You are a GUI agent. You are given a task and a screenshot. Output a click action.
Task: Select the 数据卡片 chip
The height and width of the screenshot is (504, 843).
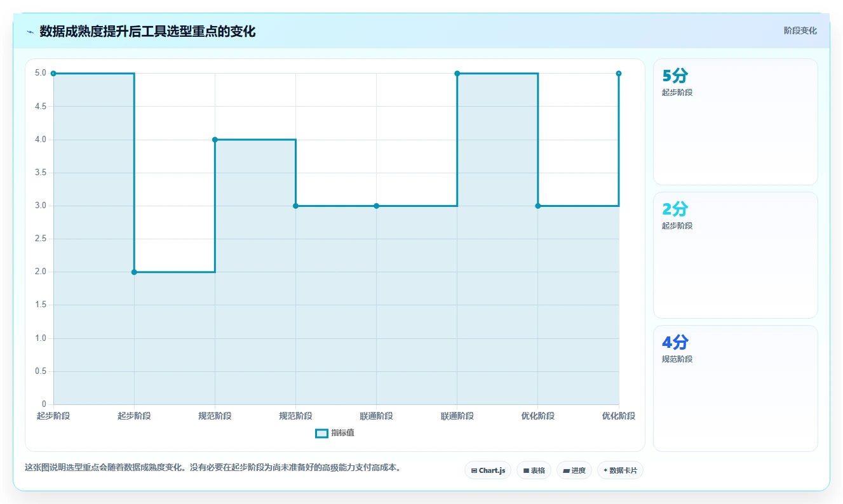tap(620, 470)
